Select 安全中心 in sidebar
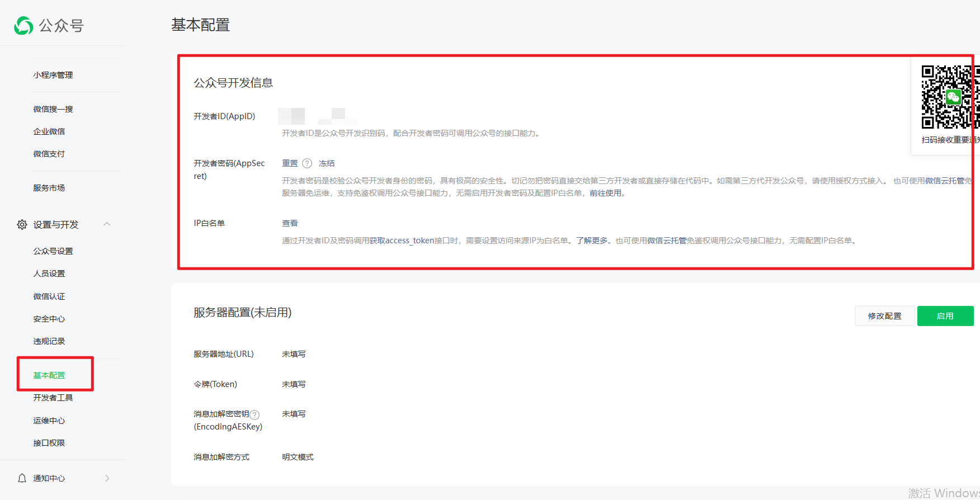This screenshot has height=500, width=980. point(49,319)
